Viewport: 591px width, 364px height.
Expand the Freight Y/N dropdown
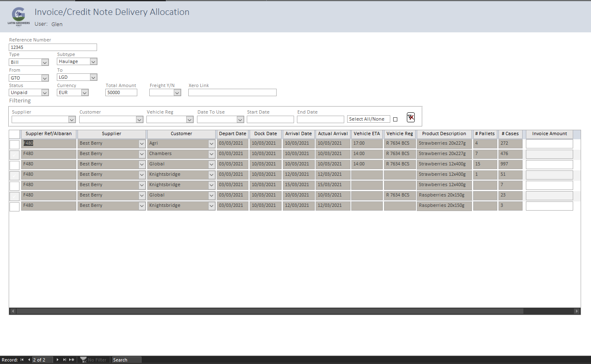coord(177,93)
